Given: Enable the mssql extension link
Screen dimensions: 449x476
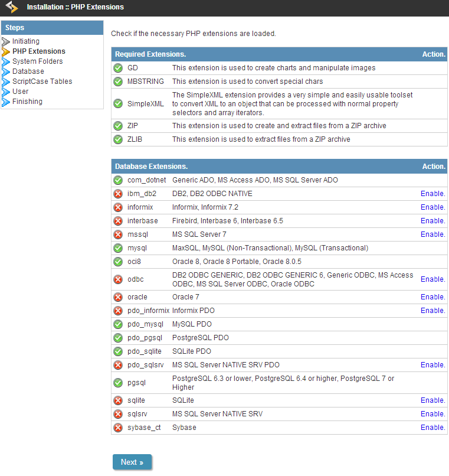Looking at the screenshot, I should coord(432,234).
